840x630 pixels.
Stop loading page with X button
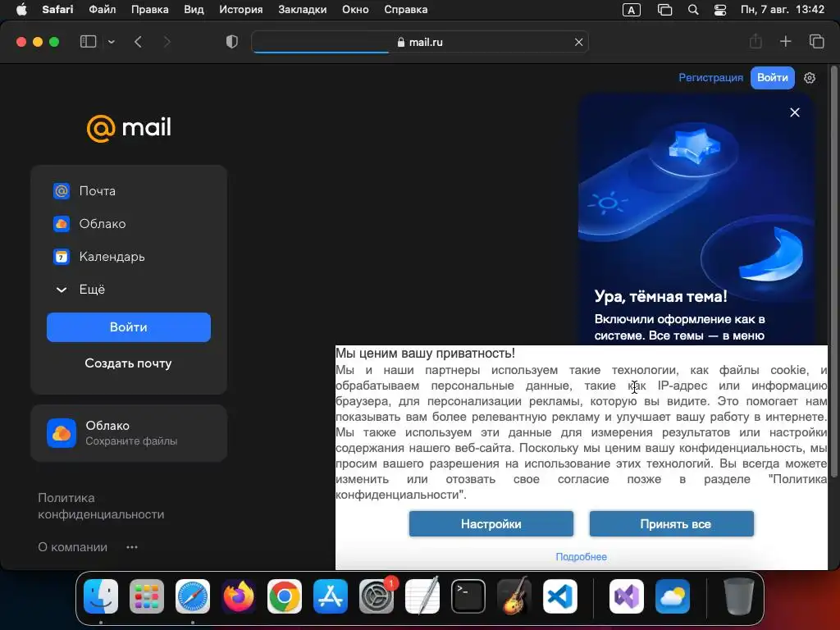[578, 42]
